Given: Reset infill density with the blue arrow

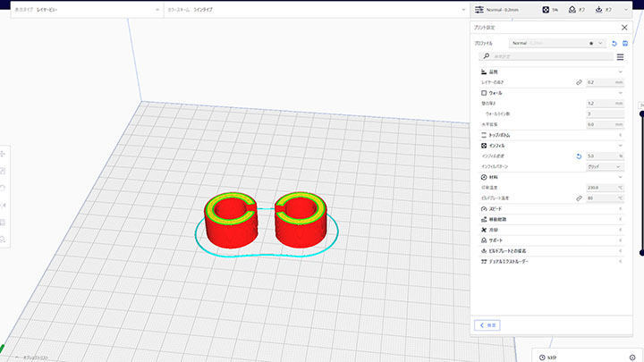Looking at the screenshot, I should (x=579, y=156).
